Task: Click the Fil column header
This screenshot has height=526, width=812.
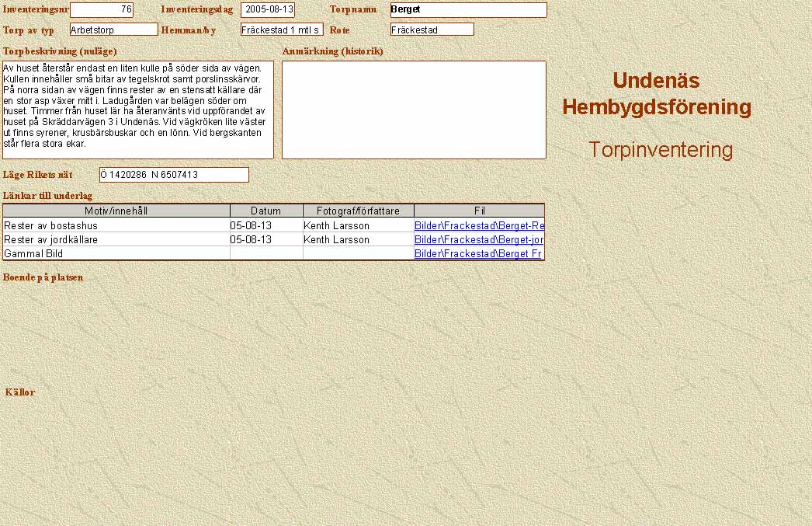Action: pos(479,211)
